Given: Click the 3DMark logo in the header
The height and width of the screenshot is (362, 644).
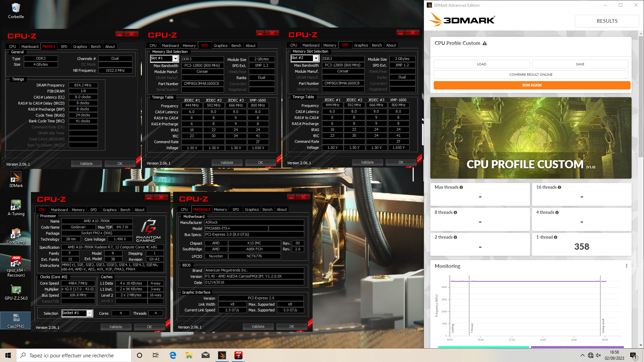Looking at the screenshot, I should click(x=462, y=20).
